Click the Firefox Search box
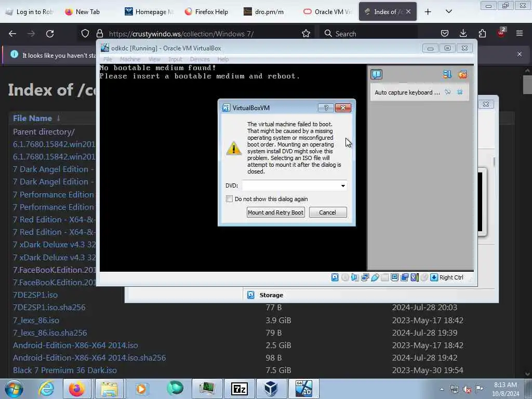The width and height of the screenshot is (532, 399). tap(368, 34)
